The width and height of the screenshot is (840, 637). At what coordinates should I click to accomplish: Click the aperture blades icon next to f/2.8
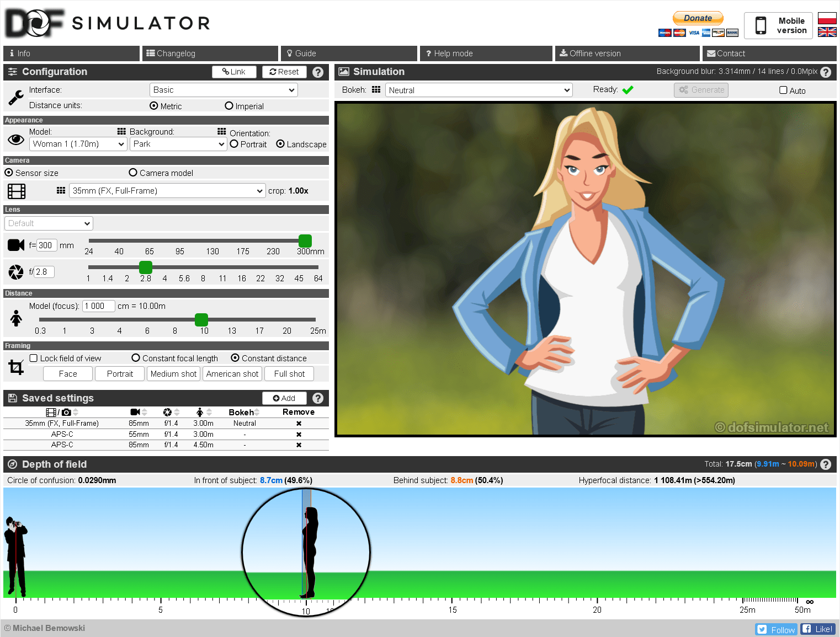[x=15, y=271]
